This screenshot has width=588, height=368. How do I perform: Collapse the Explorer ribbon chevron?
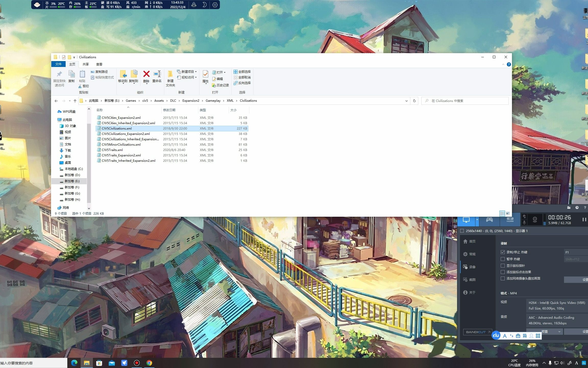pyautogui.click(x=503, y=64)
